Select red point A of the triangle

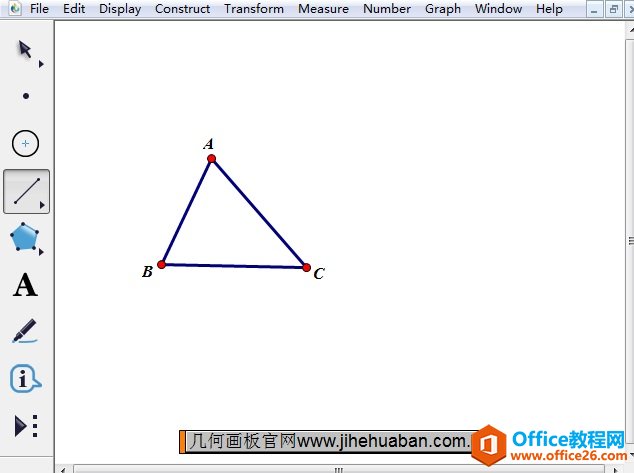coord(211,159)
